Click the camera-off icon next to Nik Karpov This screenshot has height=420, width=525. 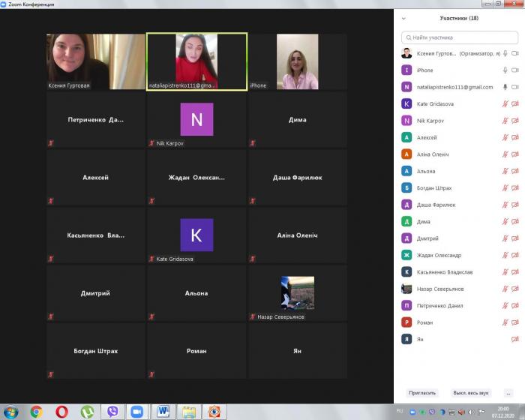[x=515, y=121]
